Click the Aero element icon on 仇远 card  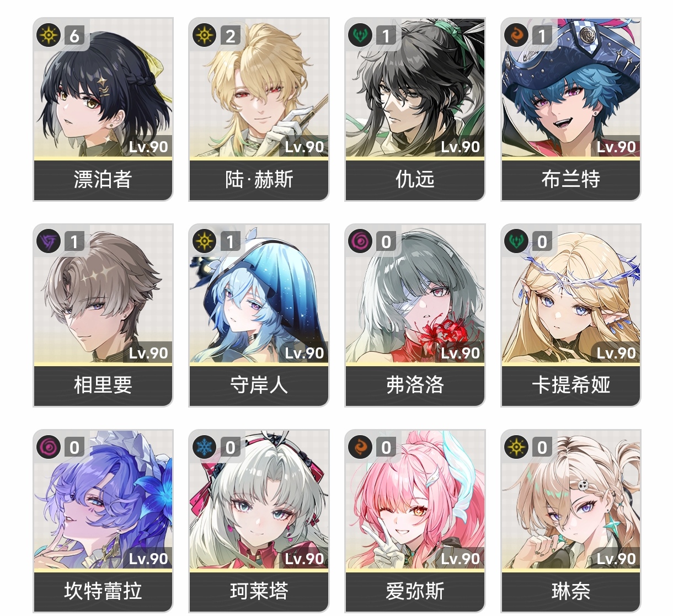pyautogui.click(x=360, y=35)
